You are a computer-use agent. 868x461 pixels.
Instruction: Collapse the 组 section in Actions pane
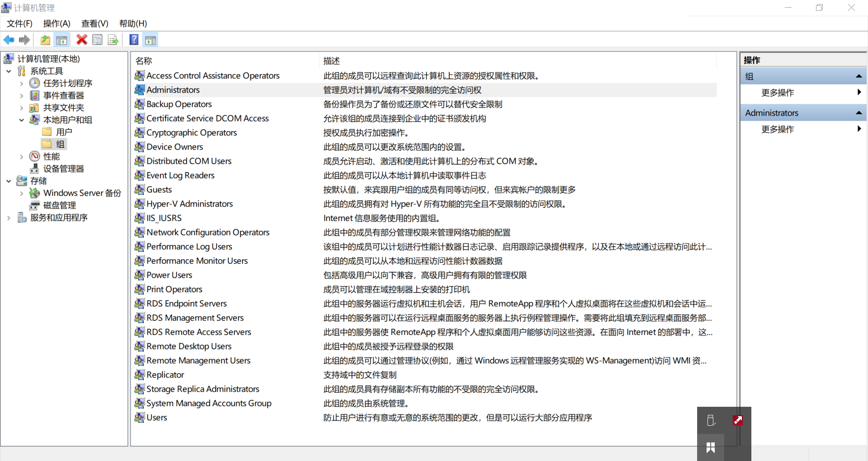(x=859, y=76)
